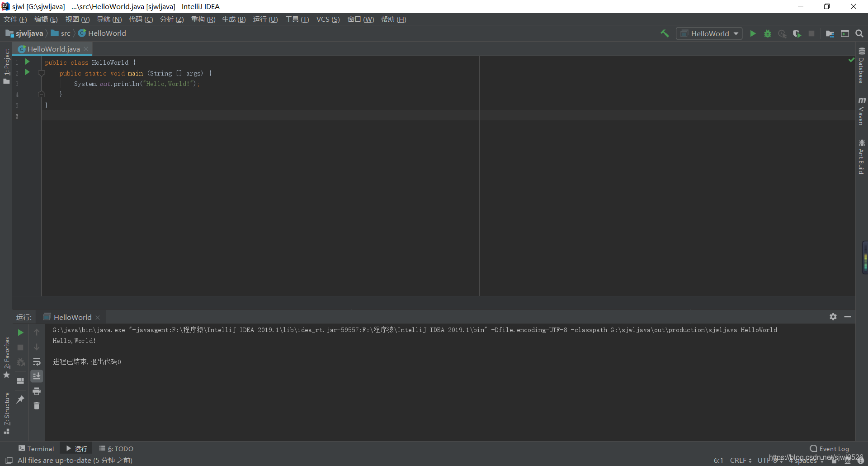Open the HelloWorld run configuration dropdown
Viewport: 868px width, 466px height.
click(x=709, y=33)
